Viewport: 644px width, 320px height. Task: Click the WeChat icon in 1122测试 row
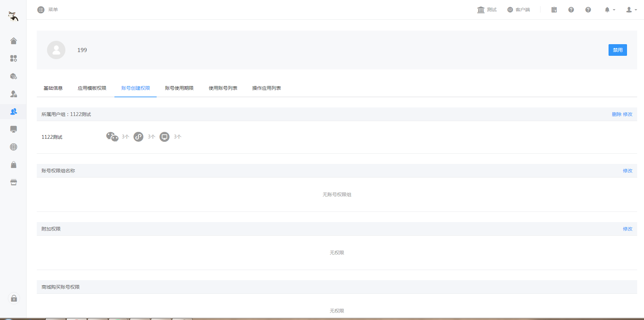(x=112, y=137)
